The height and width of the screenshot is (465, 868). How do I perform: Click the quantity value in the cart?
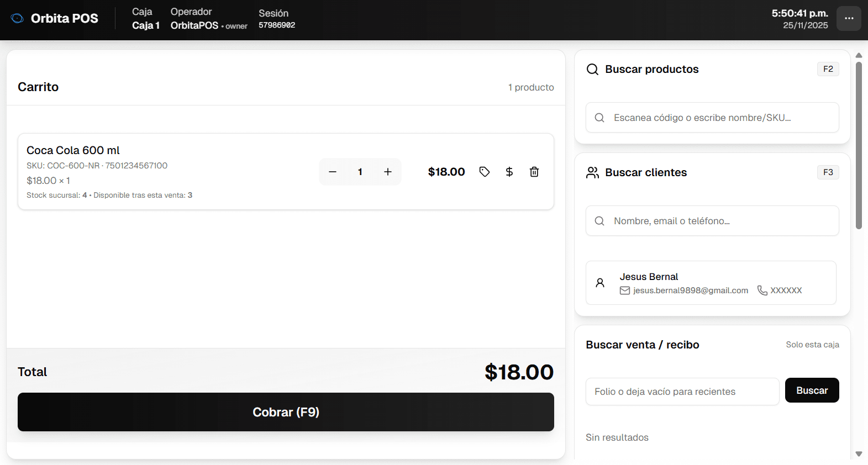360,172
